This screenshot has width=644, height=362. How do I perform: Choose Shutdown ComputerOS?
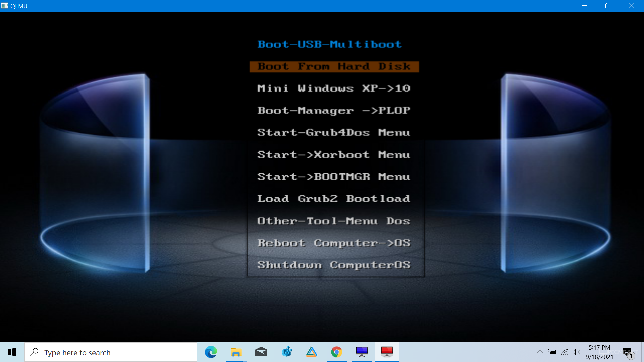coord(334,265)
